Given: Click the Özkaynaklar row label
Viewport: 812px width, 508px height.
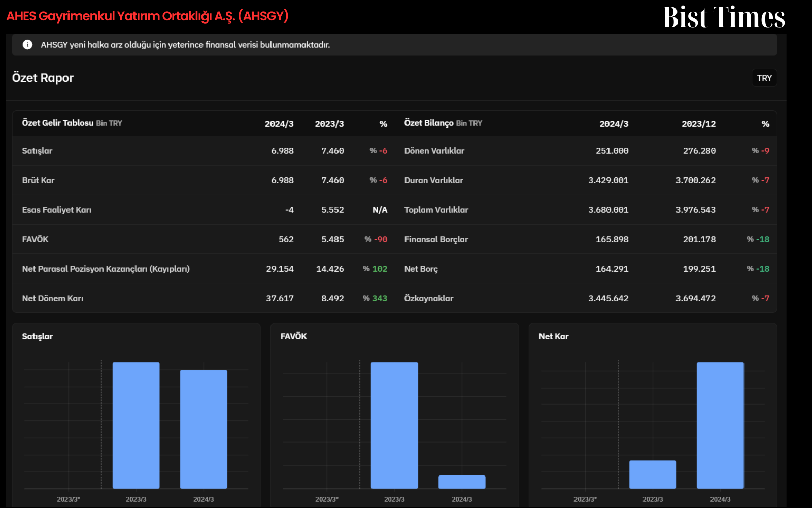Looking at the screenshot, I should (x=429, y=298).
